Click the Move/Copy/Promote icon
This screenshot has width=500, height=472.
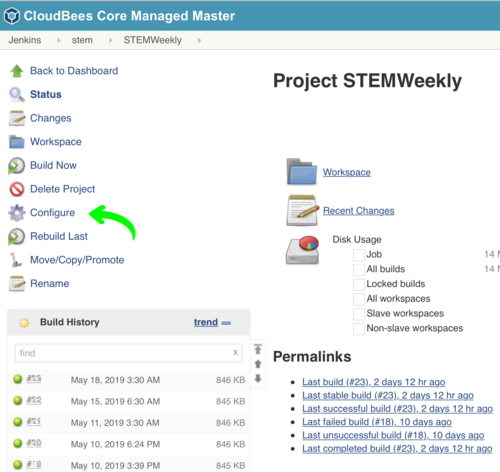point(15,260)
